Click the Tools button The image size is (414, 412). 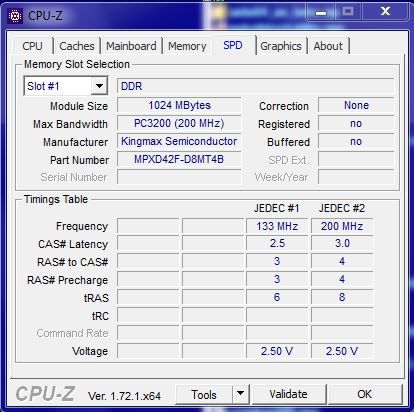tap(204, 394)
